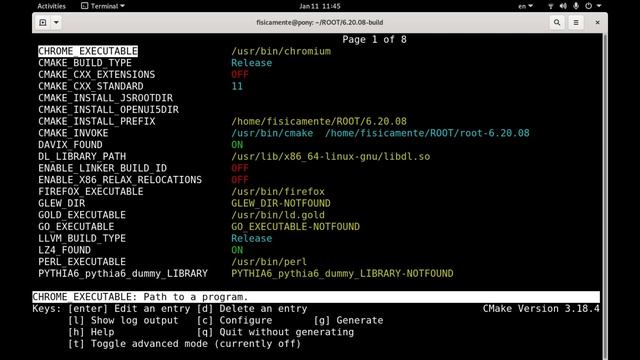This screenshot has width=640, height=360.
Task: Toggle the DAVIX_FOUND ON value
Action: click(x=237, y=145)
